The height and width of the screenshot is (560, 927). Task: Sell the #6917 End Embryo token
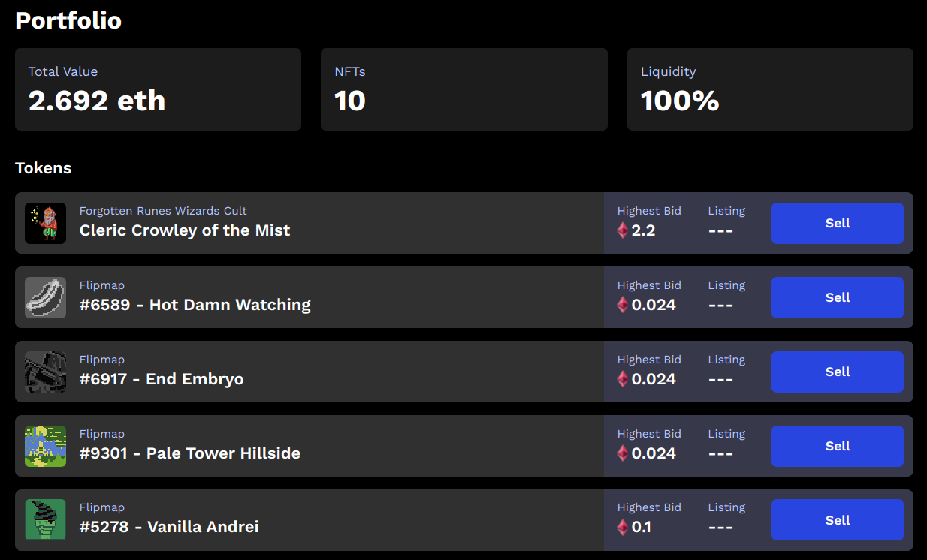click(838, 372)
